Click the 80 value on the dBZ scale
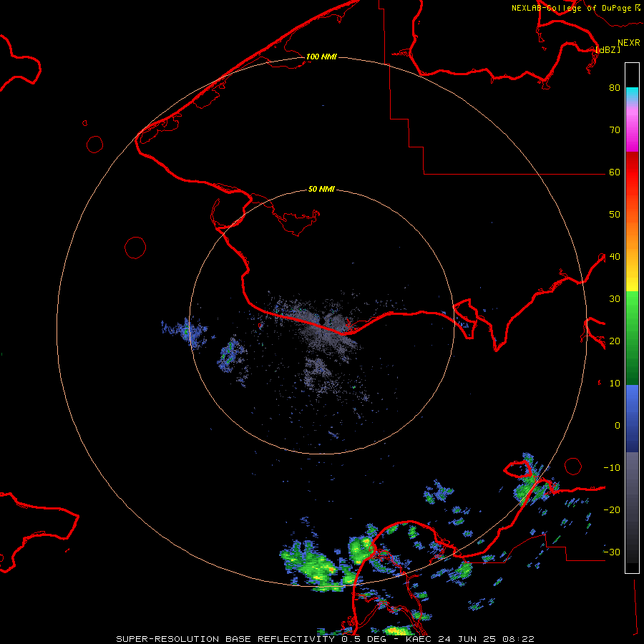This screenshot has height=644, width=644. pyautogui.click(x=615, y=88)
